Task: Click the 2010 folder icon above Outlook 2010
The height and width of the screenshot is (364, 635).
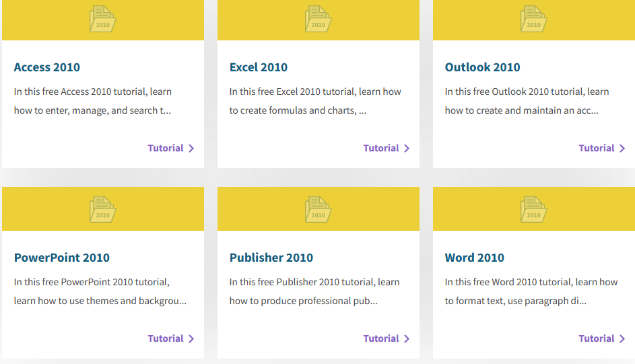Action: [533, 19]
